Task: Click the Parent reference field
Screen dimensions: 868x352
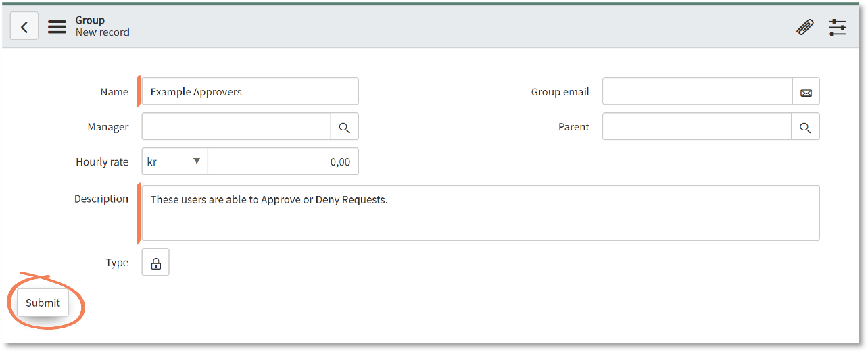Action: pyautogui.click(x=696, y=127)
